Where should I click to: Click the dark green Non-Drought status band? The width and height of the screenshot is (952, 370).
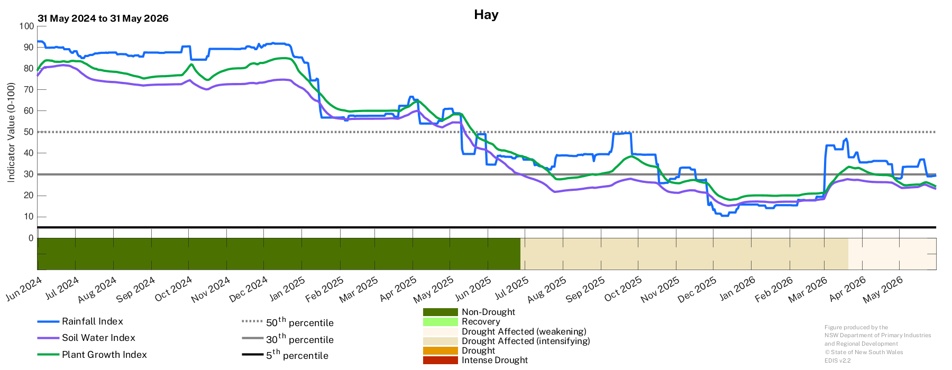coord(279,254)
